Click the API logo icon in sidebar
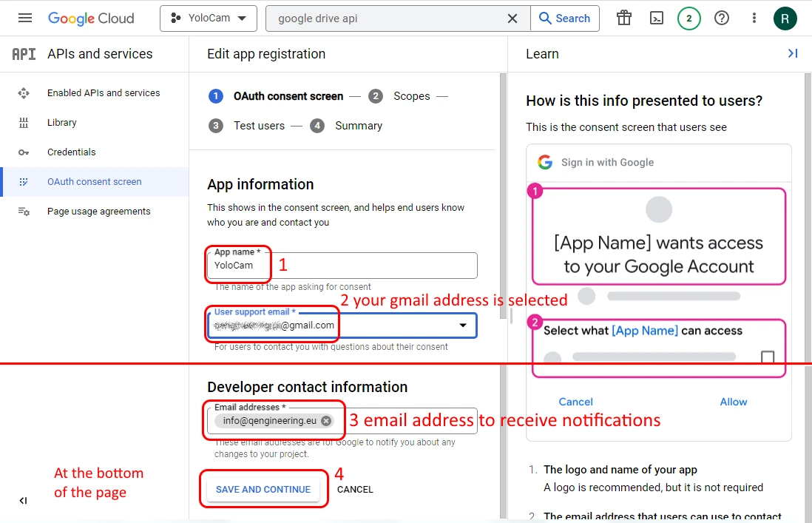The width and height of the screenshot is (812, 523). coord(24,54)
